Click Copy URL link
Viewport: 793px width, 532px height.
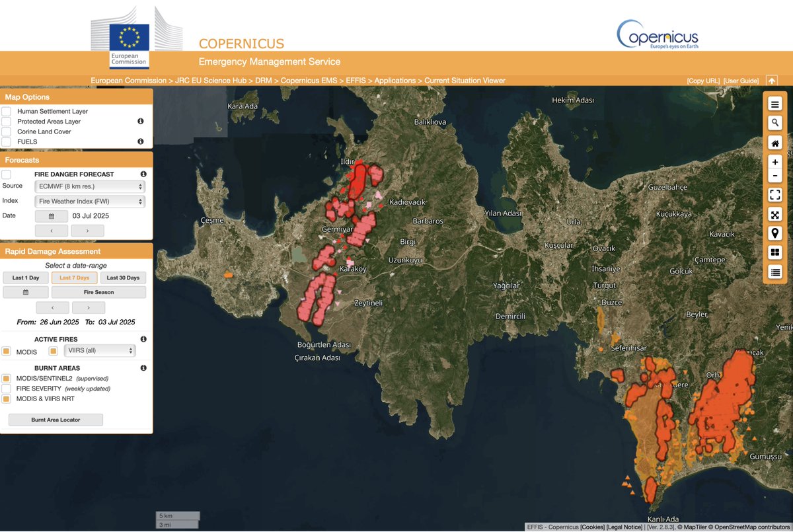tap(703, 81)
